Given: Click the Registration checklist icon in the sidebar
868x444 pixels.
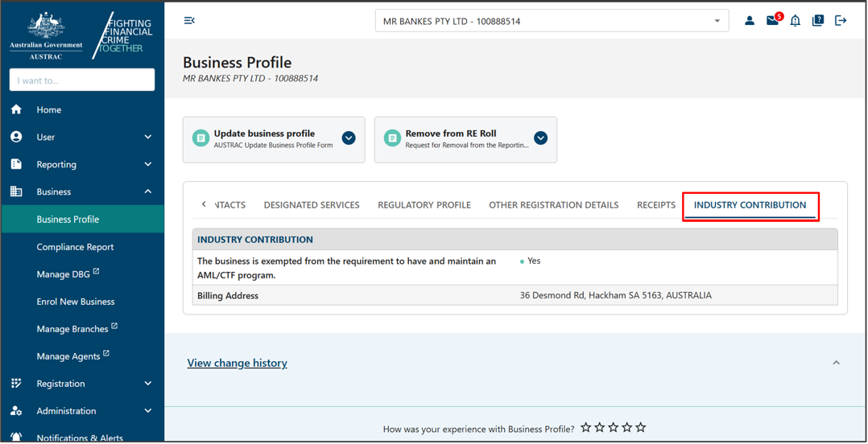Looking at the screenshot, I should click(x=17, y=383).
